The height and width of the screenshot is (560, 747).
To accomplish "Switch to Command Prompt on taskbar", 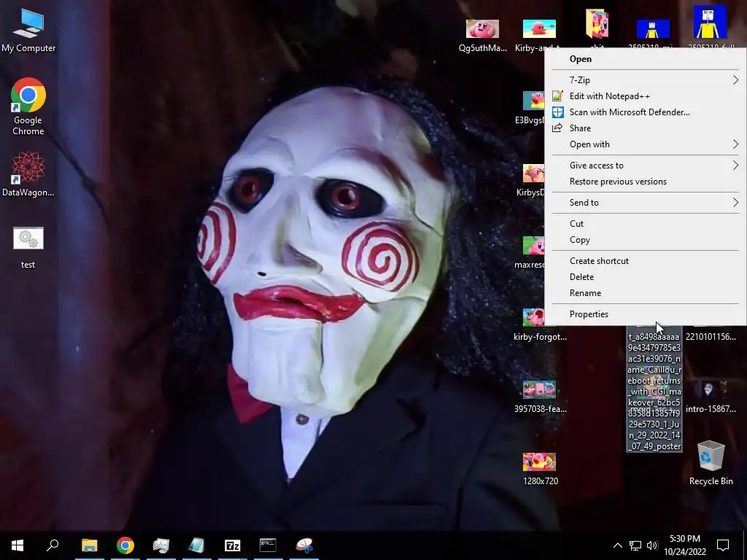I will pos(268,545).
